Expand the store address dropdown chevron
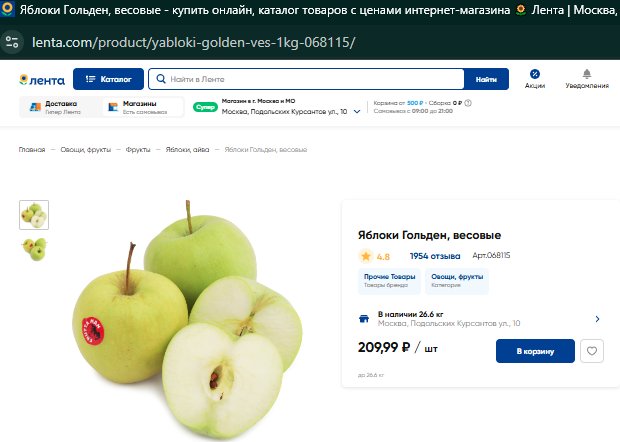Screen dimensions: 620x442 357,111
